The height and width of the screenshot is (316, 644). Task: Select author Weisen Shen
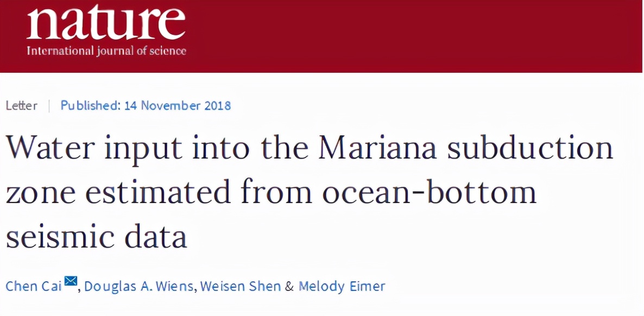coord(241,286)
